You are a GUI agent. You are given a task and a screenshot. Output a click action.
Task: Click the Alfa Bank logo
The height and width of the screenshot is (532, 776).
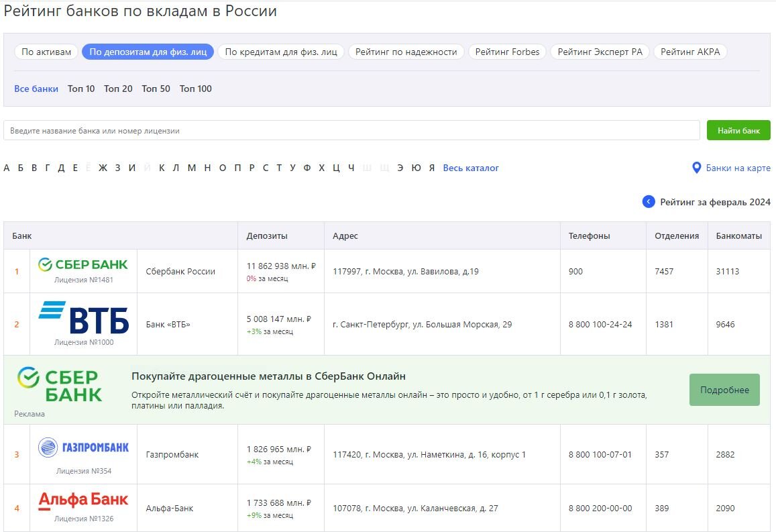[83, 500]
